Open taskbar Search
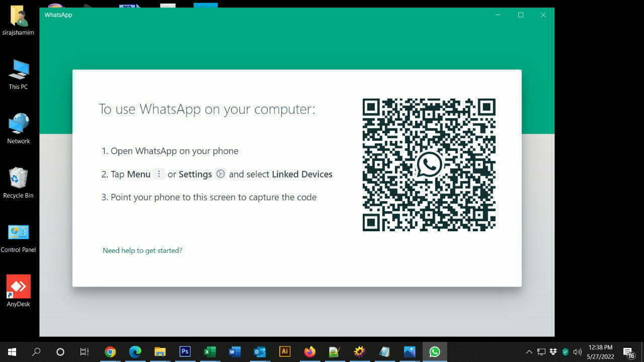The height and width of the screenshot is (362, 644). point(36,352)
